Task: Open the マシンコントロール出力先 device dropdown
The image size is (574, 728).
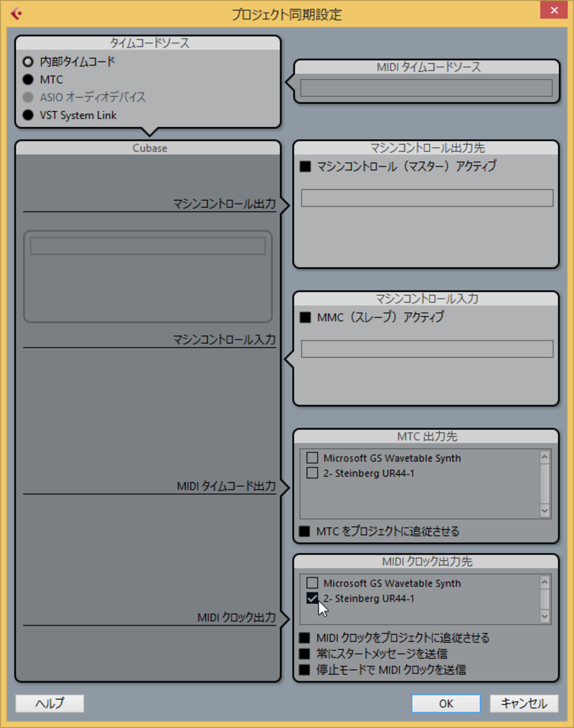Action: tap(427, 198)
